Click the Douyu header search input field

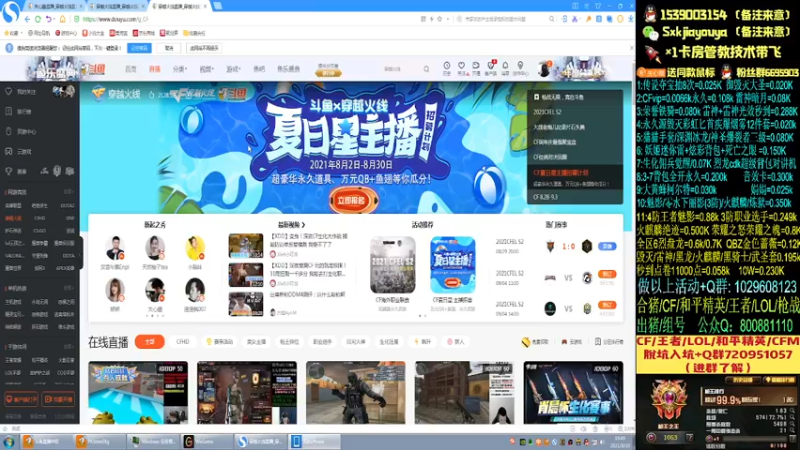click(401, 69)
